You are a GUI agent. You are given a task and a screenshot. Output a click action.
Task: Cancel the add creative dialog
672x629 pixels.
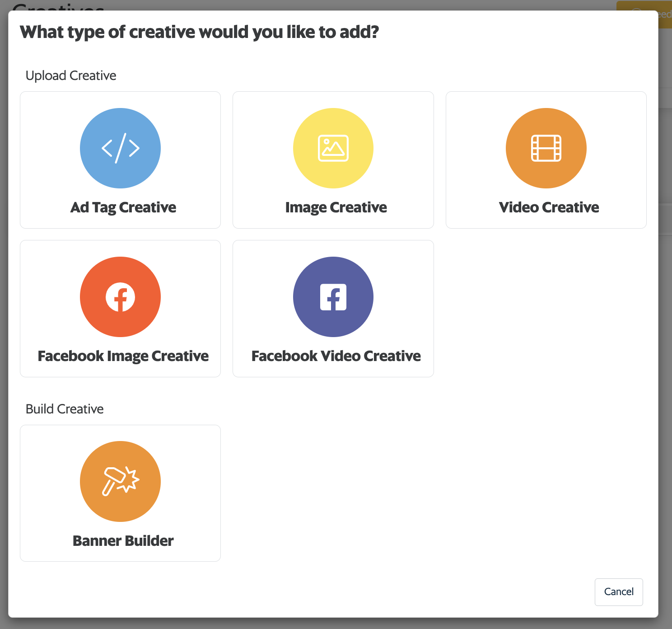(619, 592)
